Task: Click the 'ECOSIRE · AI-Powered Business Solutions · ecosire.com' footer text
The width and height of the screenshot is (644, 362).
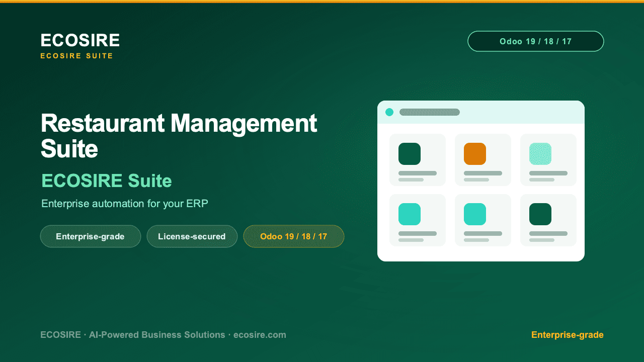Action: (x=164, y=335)
